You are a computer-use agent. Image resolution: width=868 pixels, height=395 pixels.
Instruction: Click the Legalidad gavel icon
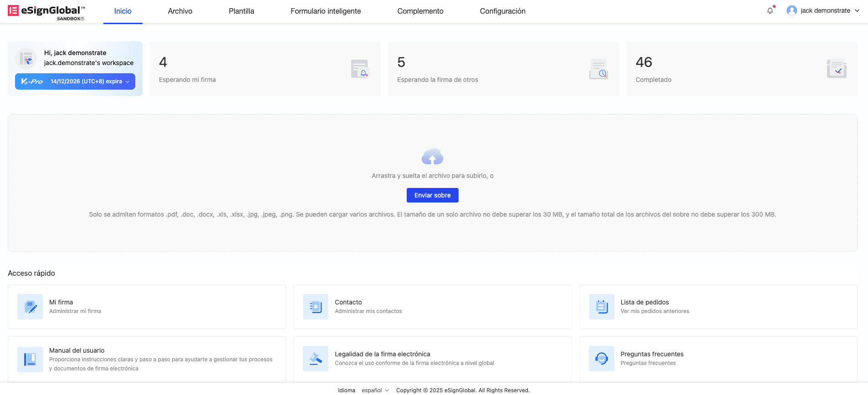pos(316,359)
